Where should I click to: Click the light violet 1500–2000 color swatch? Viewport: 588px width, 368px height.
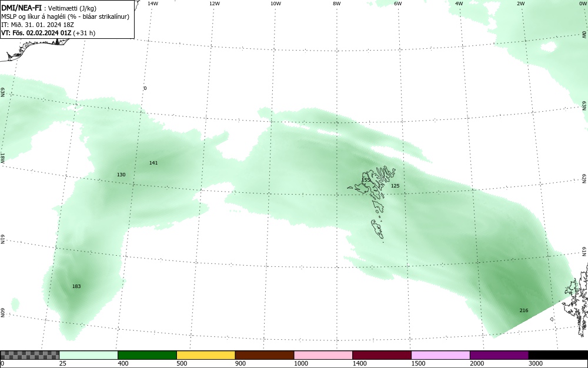pyautogui.click(x=440, y=355)
